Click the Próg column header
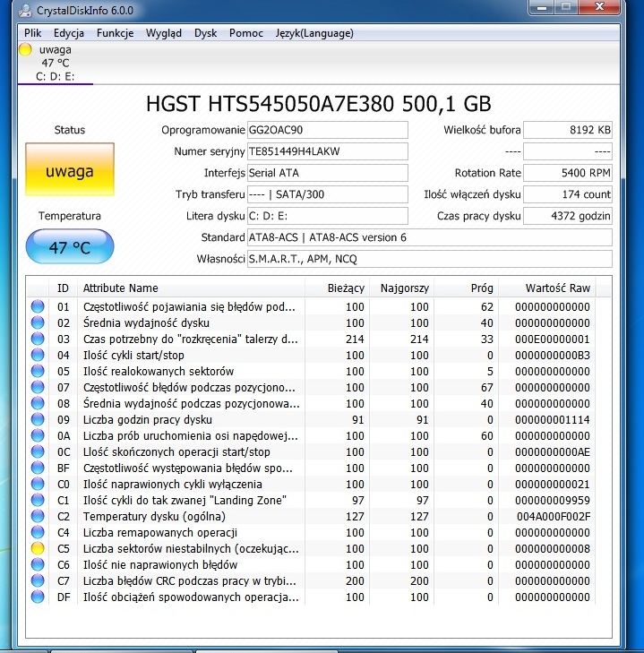 coord(466,288)
